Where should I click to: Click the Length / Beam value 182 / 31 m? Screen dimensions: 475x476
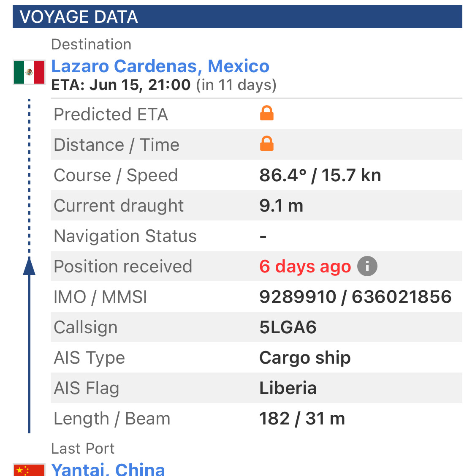click(x=302, y=418)
